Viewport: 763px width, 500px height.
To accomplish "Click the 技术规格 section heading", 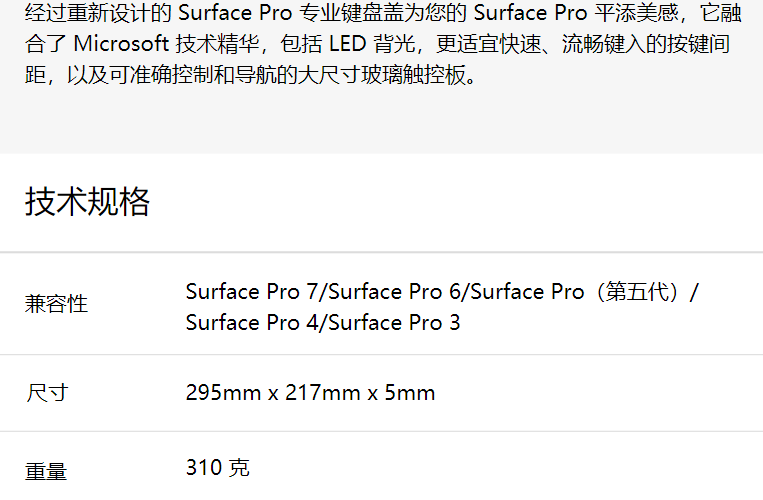I will tap(87, 202).
